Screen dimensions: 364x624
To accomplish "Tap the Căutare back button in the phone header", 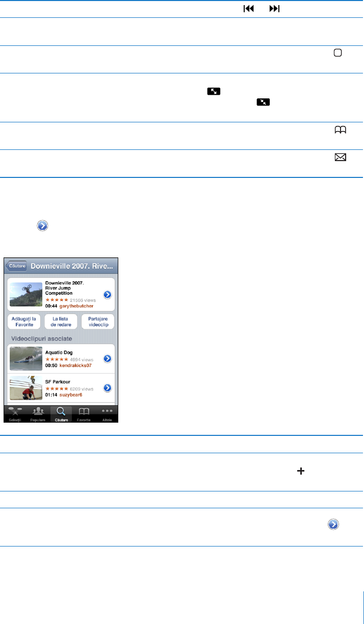I will click(x=15, y=266).
